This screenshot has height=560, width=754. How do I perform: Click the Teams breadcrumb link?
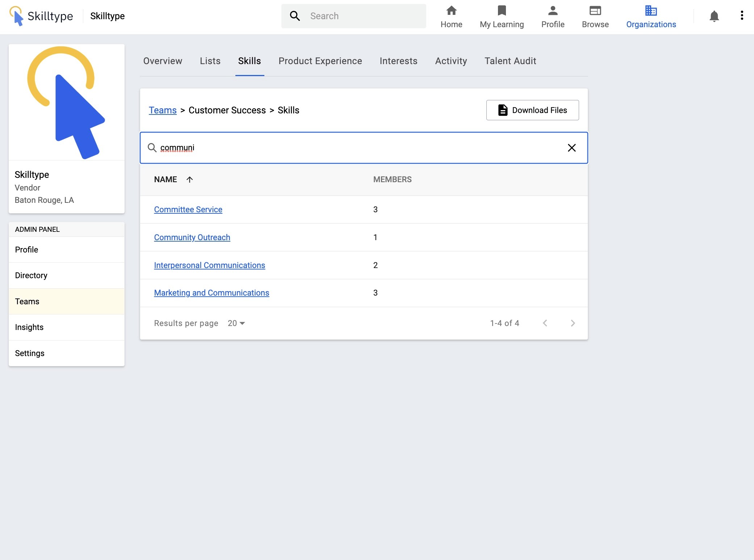tap(163, 110)
